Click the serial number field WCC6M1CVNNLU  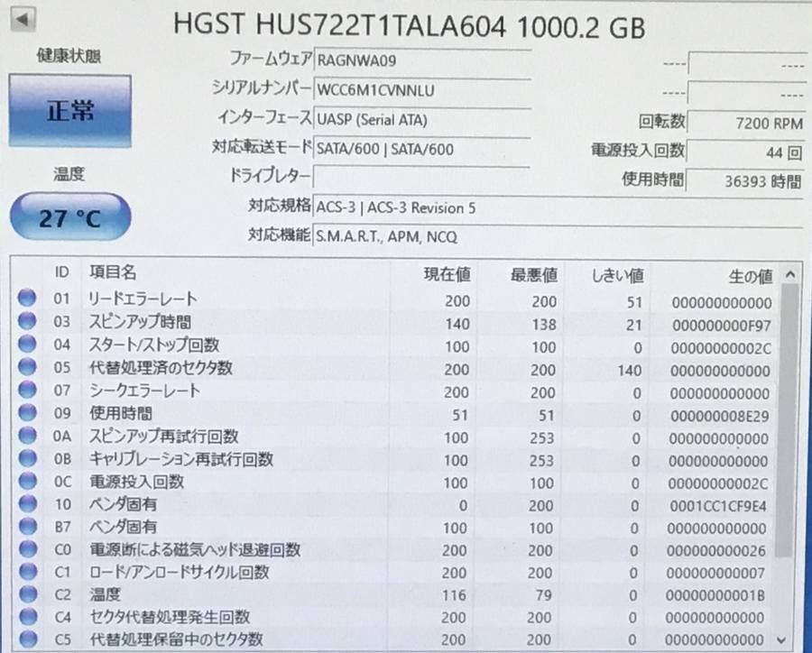pos(422,89)
